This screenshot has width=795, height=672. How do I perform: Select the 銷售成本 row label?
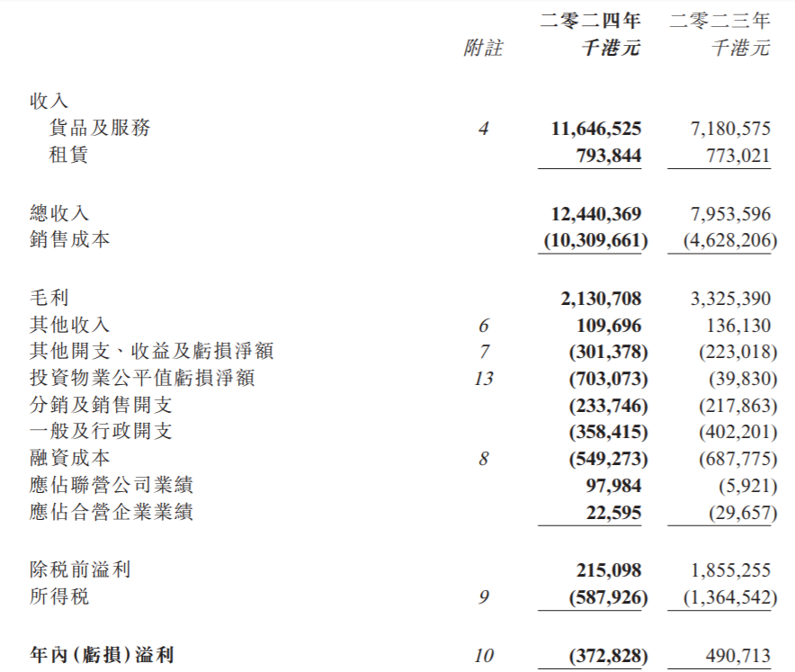click(x=69, y=239)
